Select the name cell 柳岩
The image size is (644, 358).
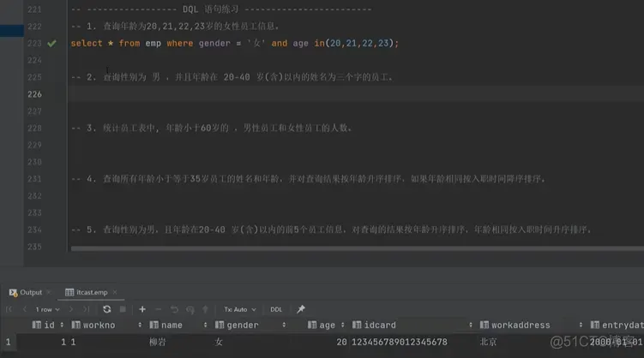pos(158,342)
